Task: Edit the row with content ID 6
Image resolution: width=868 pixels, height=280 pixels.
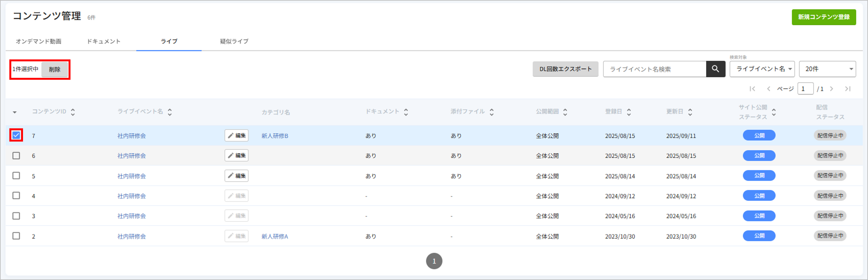Action: coord(237,156)
